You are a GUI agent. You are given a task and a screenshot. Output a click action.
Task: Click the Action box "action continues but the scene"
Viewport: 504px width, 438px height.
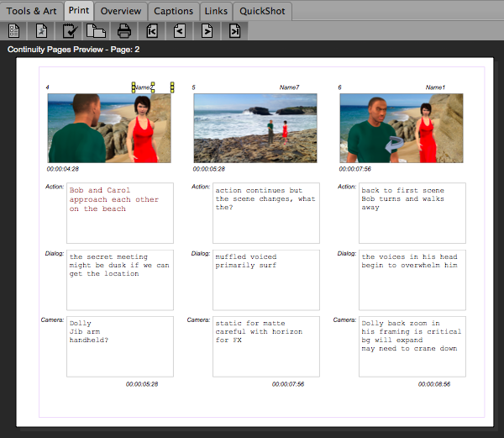click(266, 213)
